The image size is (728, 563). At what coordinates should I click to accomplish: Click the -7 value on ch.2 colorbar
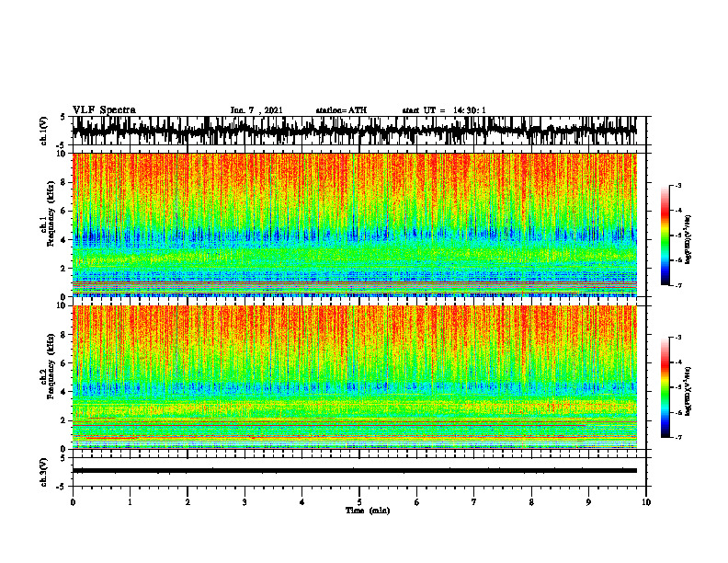(x=677, y=438)
